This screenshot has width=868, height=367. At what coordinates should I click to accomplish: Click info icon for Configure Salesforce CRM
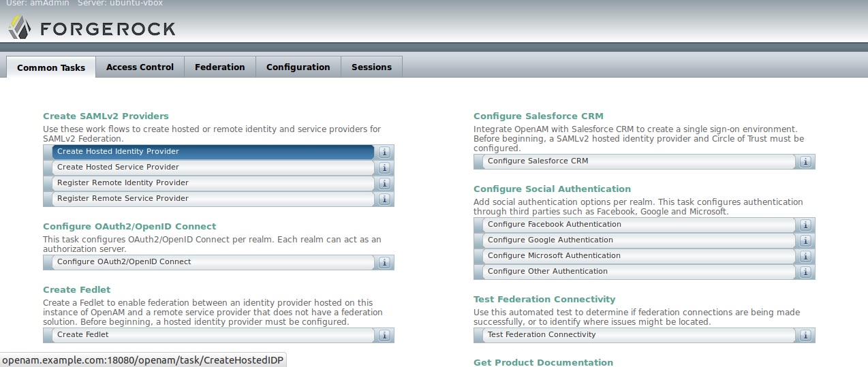[x=805, y=161]
